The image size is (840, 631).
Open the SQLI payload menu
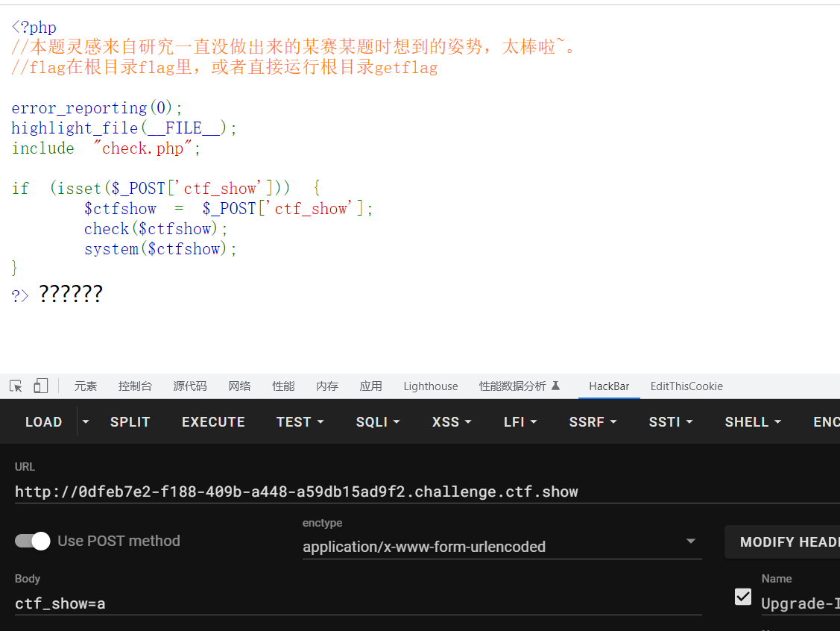[x=377, y=421]
